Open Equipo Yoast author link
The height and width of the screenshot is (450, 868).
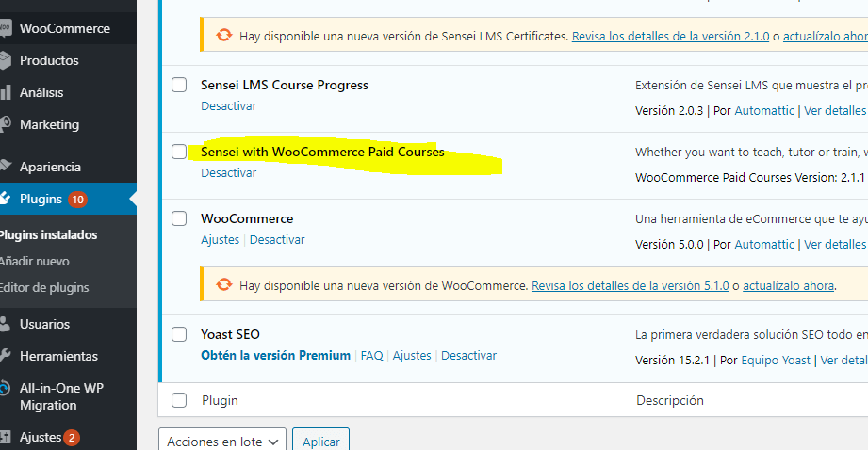coord(776,361)
